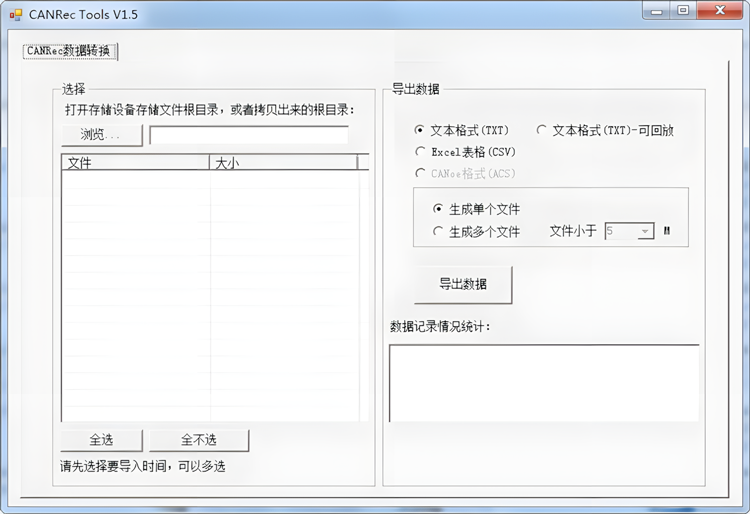Image resolution: width=750 pixels, height=514 pixels.
Task: Click the 导出数据 export button
Action: click(463, 284)
